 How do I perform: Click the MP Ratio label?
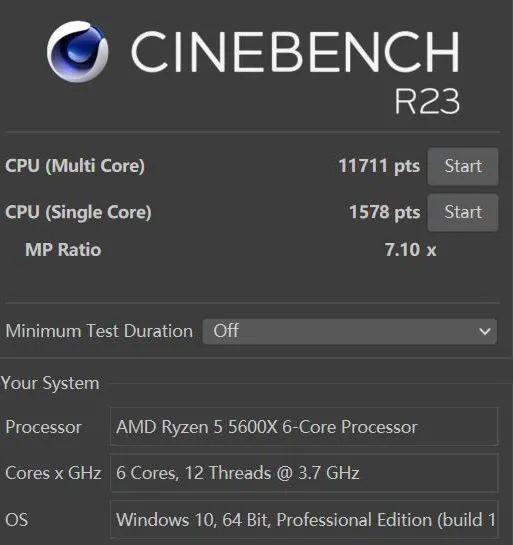(63, 250)
